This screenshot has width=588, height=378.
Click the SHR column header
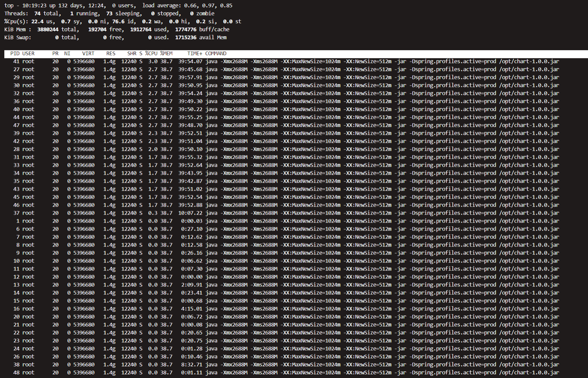coord(132,54)
